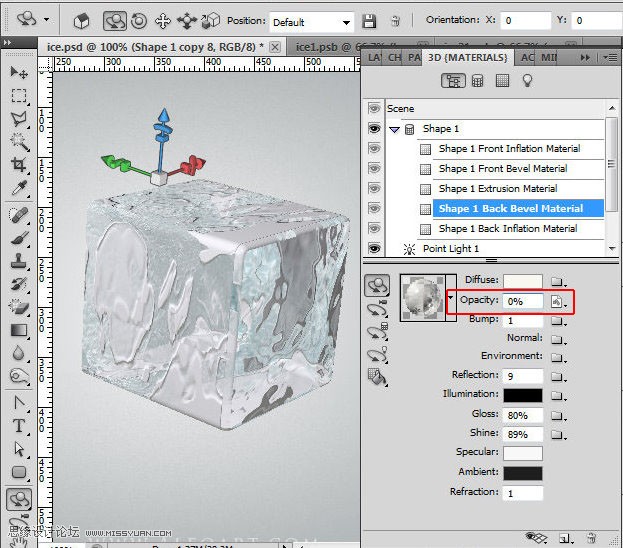The width and height of the screenshot is (623, 548).
Task: Toggle visibility of Point Light 1
Action: pos(373,249)
